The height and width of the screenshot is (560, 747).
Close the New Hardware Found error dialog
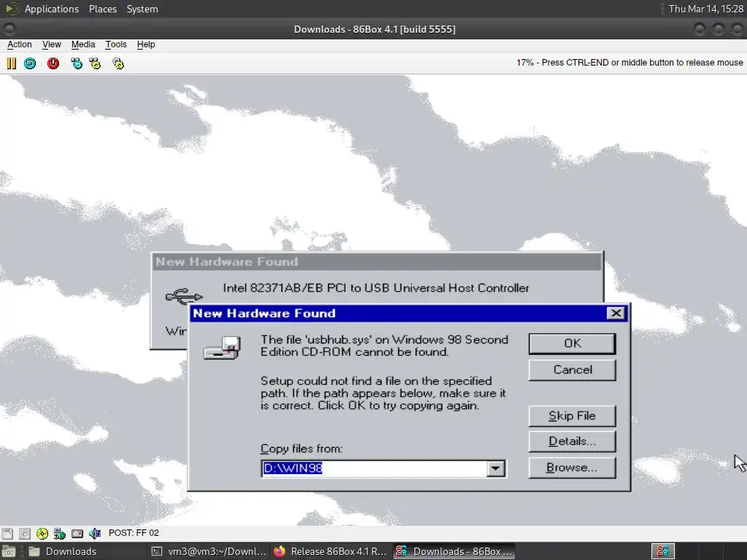(x=616, y=313)
